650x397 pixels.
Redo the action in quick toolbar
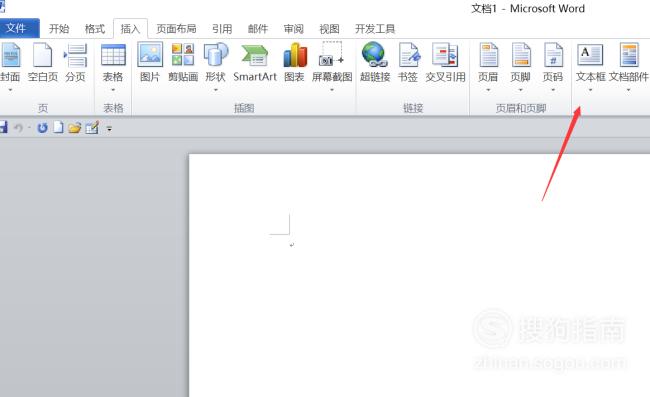pyautogui.click(x=42, y=128)
